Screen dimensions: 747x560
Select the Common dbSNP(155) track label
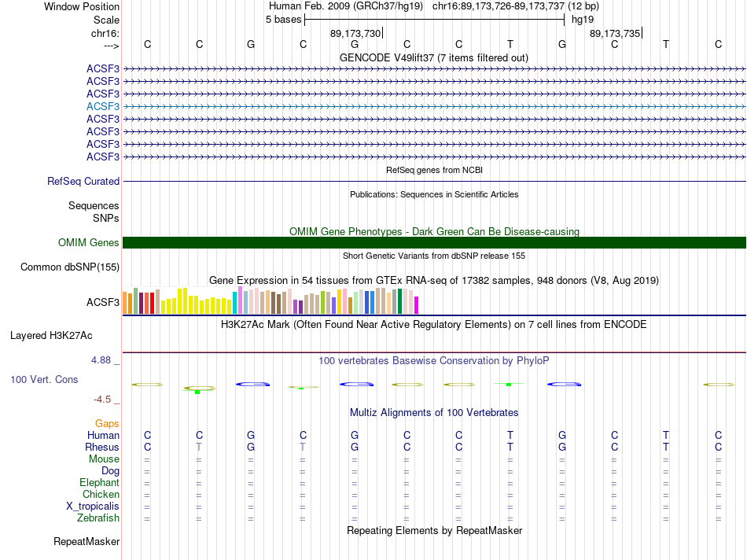[70, 267]
